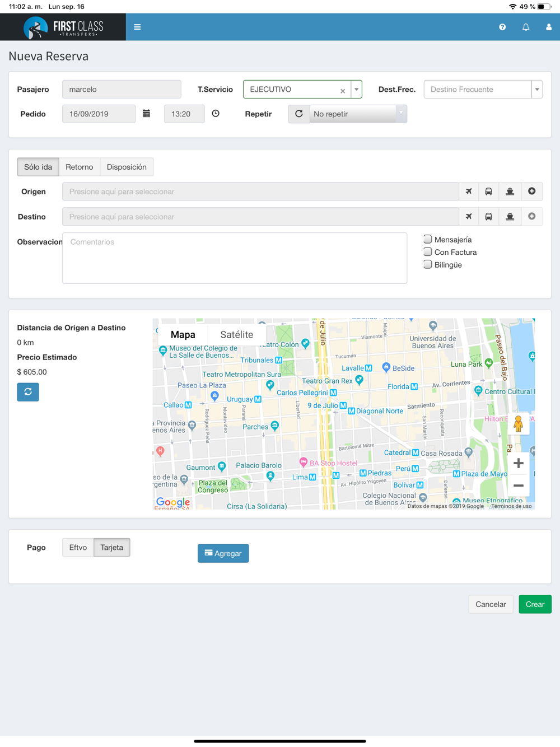This screenshot has width=560, height=747.
Task: Select bus terminal icon for Origen
Action: coord(489,192)
